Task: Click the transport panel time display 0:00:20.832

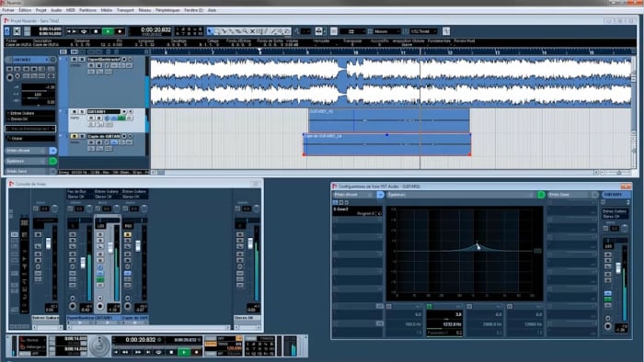Action: pos(141,340)
